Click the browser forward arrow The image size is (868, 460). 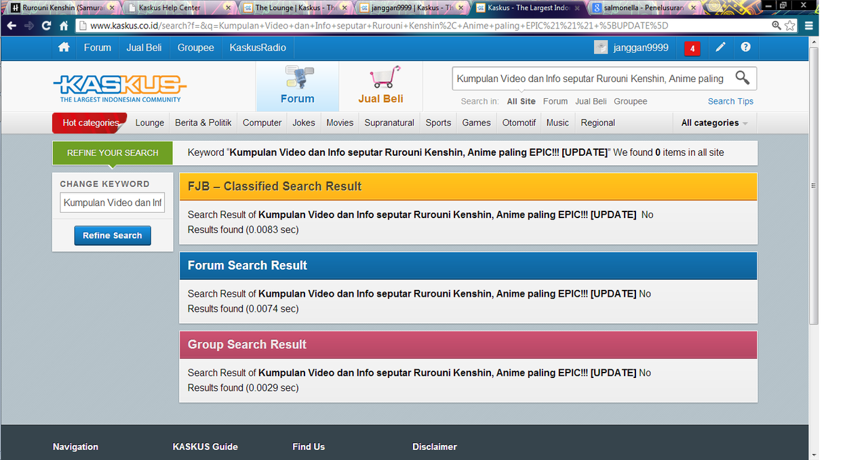[x=29, y=26]
